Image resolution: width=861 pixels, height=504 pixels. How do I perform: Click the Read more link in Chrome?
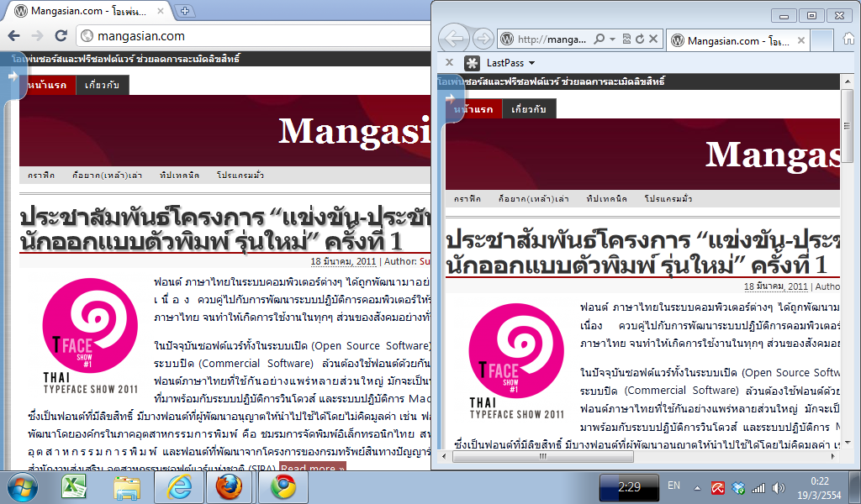[x=313, y=467]
